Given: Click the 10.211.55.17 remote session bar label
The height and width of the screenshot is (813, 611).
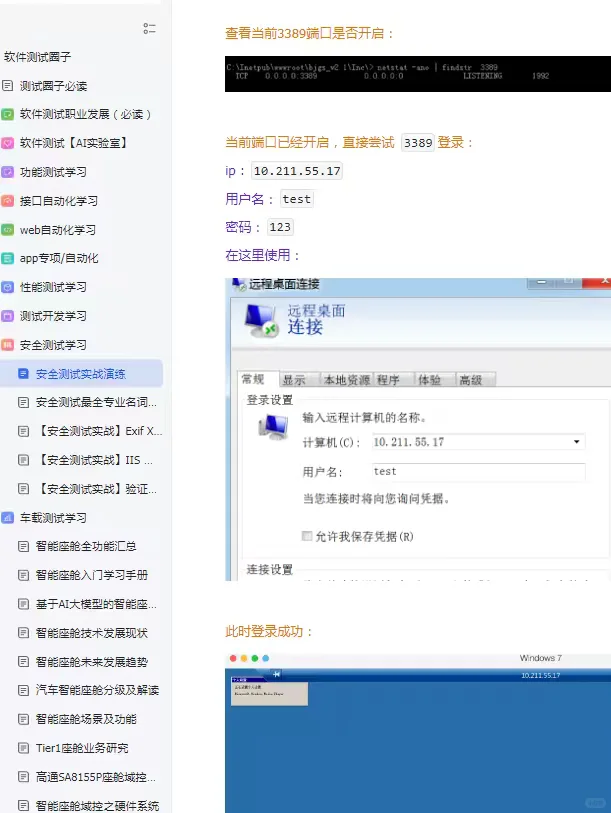Looking at the screenshot, I should click(540, 675).
